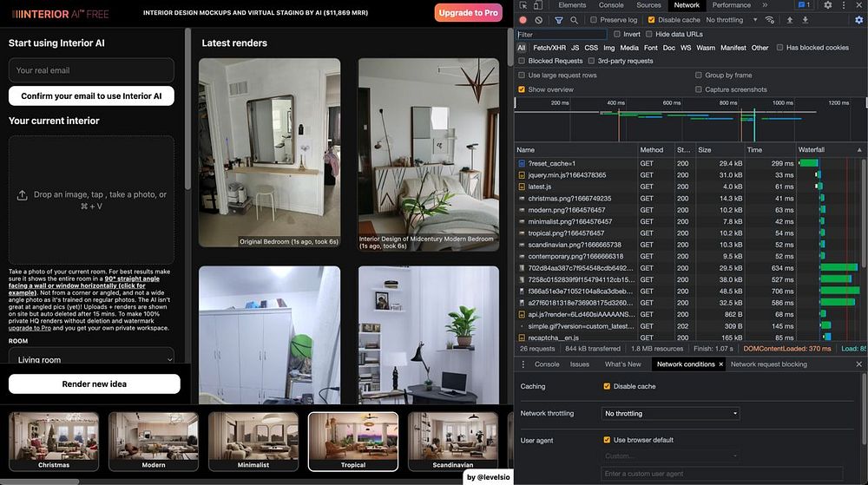
Task: Click the red record network log icon
Action: pyautogui.click(x=523, y=20)
